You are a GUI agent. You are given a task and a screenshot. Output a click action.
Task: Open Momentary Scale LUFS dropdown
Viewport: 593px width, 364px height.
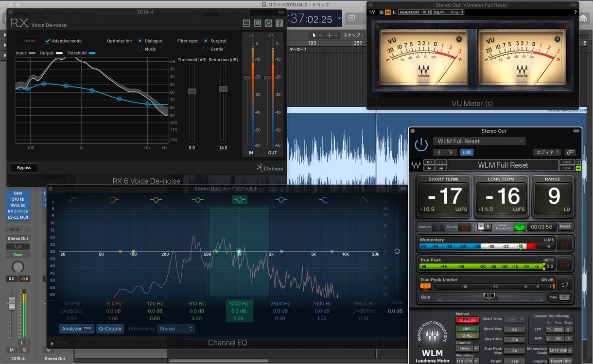560,350
